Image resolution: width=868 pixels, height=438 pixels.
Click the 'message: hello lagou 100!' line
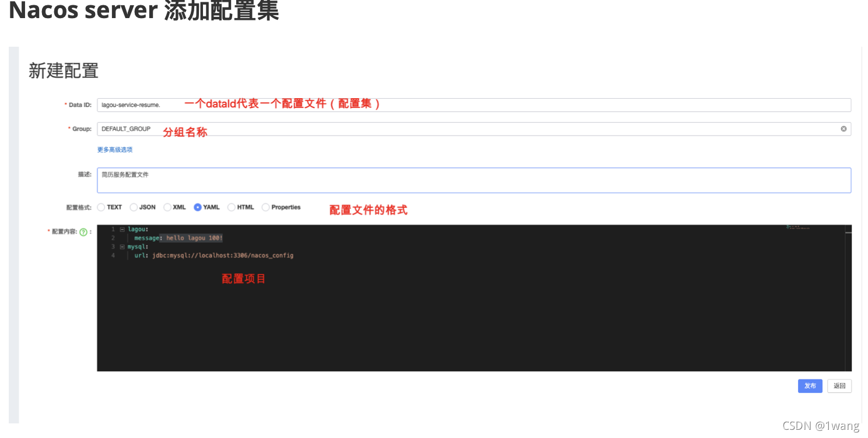(x=178, y=238)
